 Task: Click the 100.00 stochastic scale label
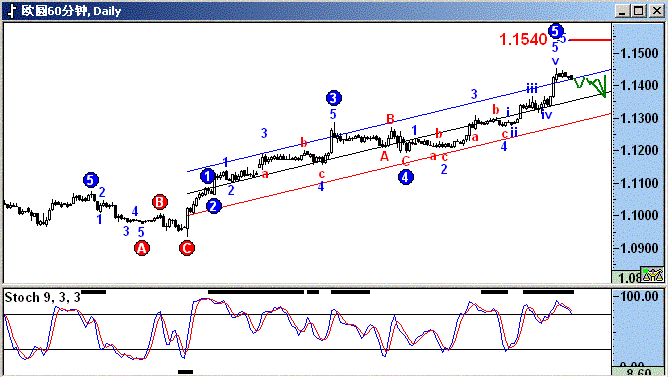pyautogui.click(x=639, y=296)
